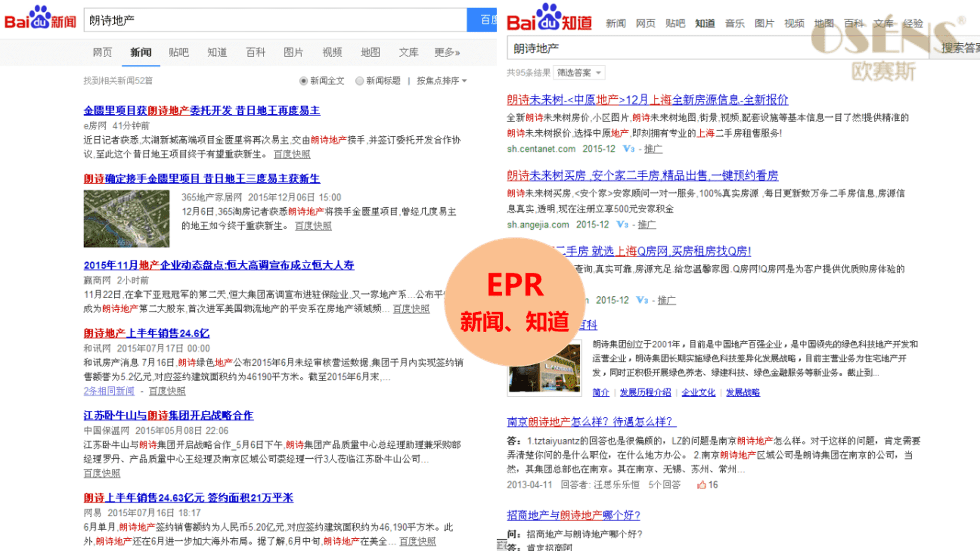This screenshot has height=551, width=980.
Task: Switch to the 知道 tab in Baidu News
Action: coord(217,52)
